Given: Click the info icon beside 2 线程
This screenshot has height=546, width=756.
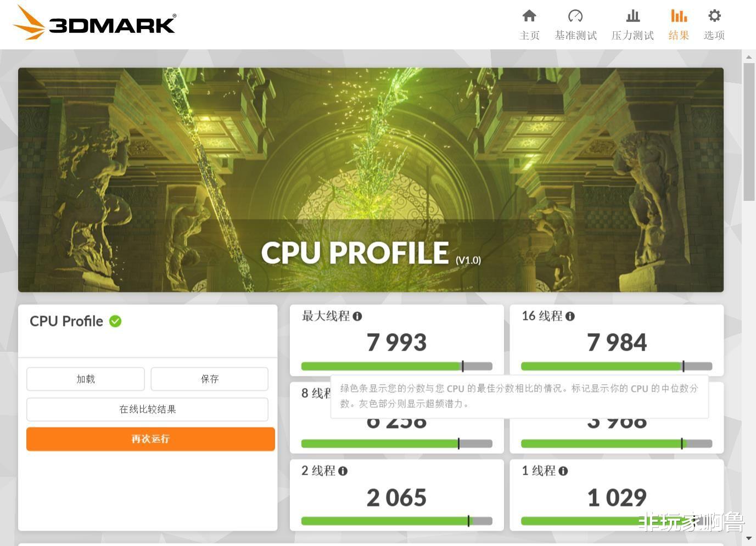Looking at the screenshot, I should 343,471.
